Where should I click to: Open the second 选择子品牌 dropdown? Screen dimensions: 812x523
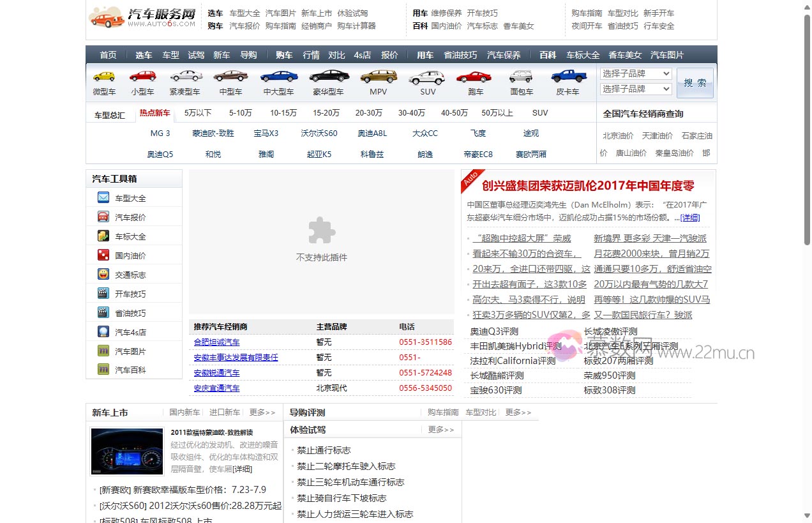(x=635, y=89)
